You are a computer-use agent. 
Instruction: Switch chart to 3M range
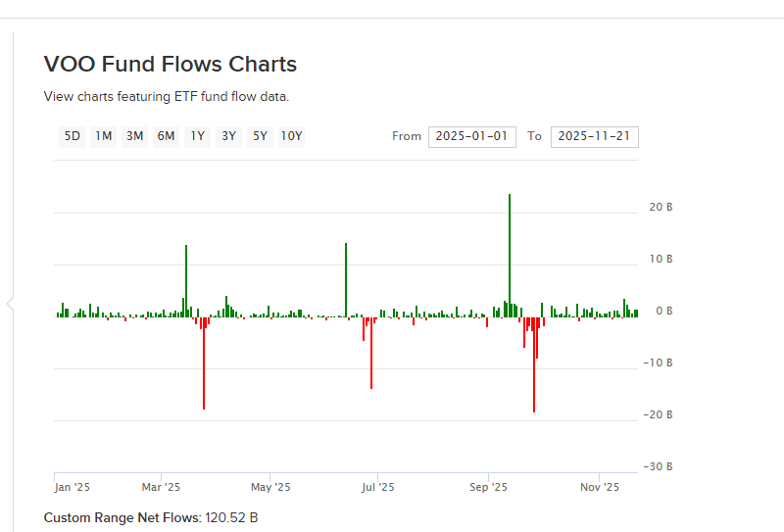coord(134,136)
